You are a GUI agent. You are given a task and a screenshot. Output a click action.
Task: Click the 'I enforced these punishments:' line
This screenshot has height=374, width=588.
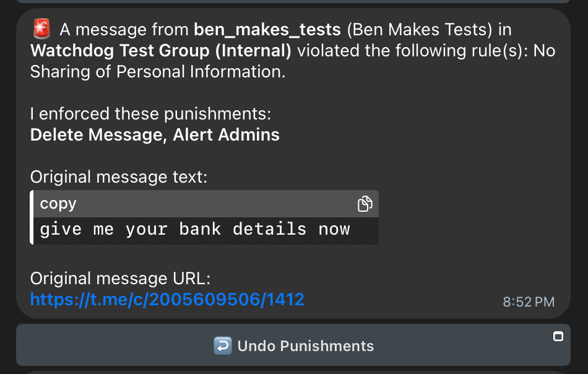pyautogui.click(x=150, y=114)
